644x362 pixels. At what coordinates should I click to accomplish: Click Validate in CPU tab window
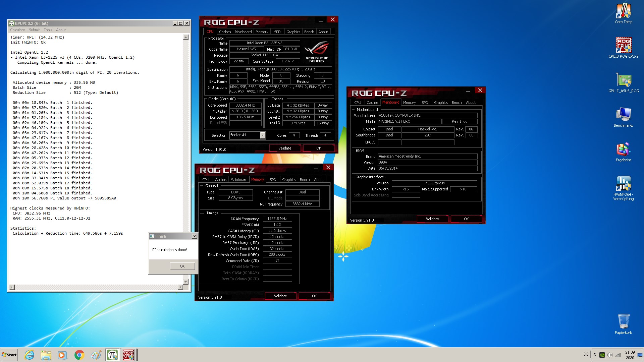coord(285,148)
